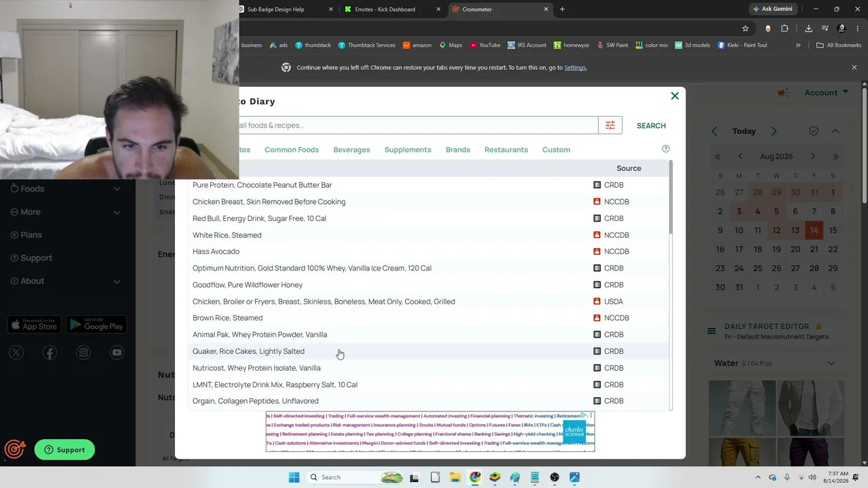Select Pure Protein Chocolate Peanut Butter Bar
The width and height of the screenshot is (868, 488).
[x=428, y=185]
